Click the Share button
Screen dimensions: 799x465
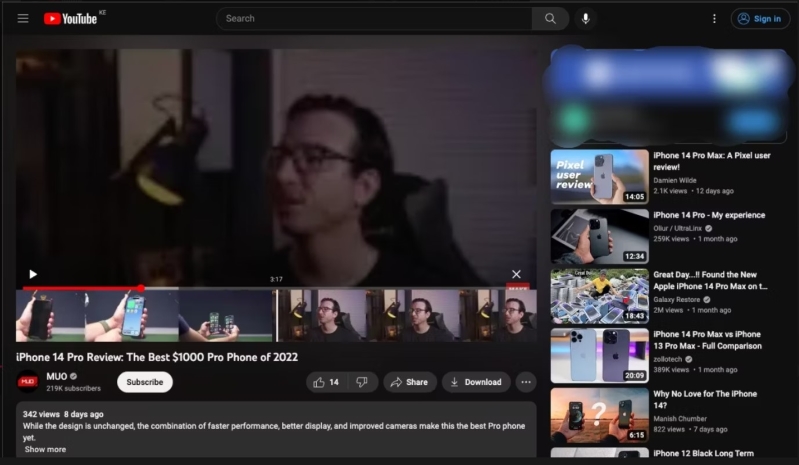click(x=410, y=382)
